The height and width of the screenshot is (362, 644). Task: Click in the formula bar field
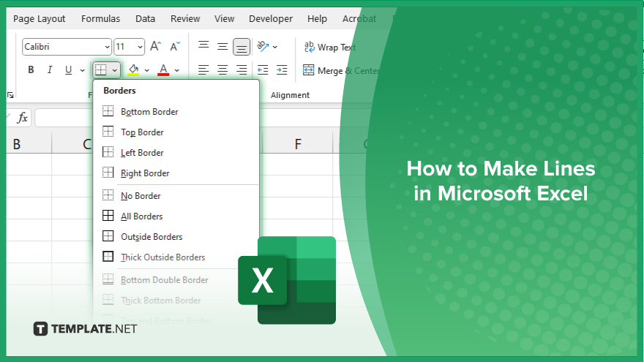[x=64, y=118]
